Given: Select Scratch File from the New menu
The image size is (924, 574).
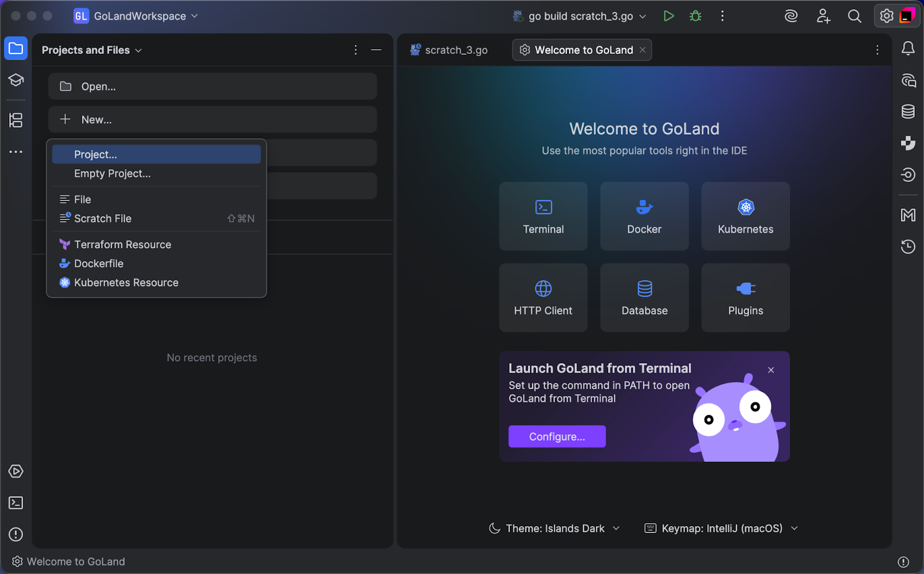Looking at the screenshot, I should click(x=103, y=219).
